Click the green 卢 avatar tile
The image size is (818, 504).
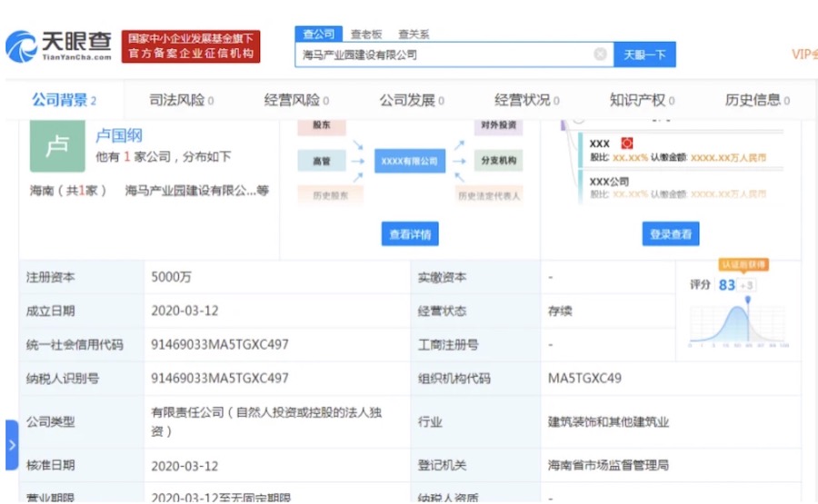pos(57,145)
